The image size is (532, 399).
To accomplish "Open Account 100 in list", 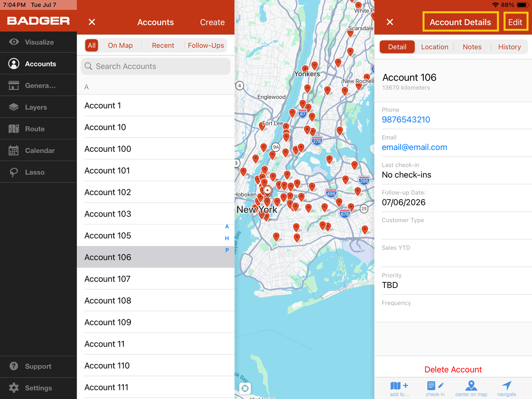I will pos(156,149).
